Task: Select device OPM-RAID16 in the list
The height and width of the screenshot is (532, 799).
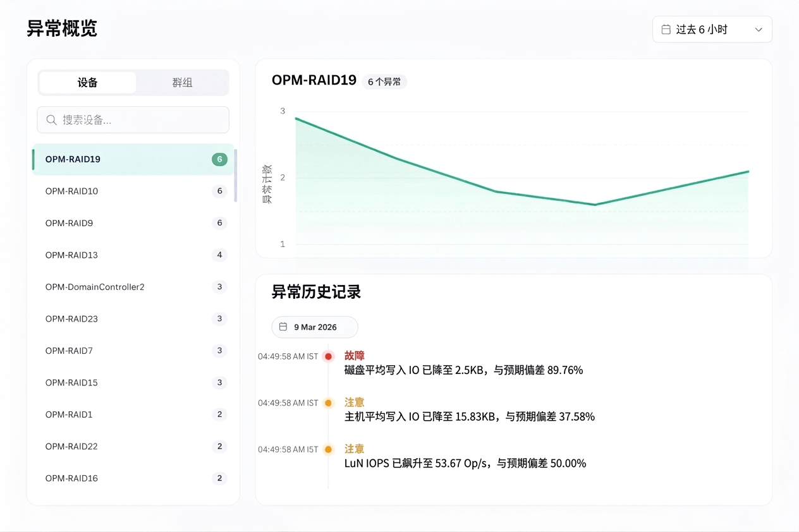Action: point(133,478)
